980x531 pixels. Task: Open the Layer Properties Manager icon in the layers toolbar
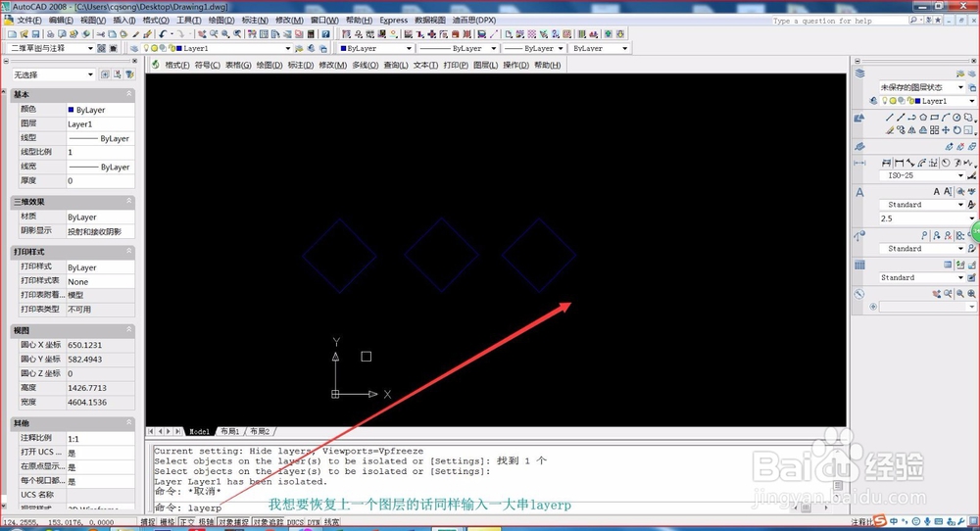coord(133,48)
